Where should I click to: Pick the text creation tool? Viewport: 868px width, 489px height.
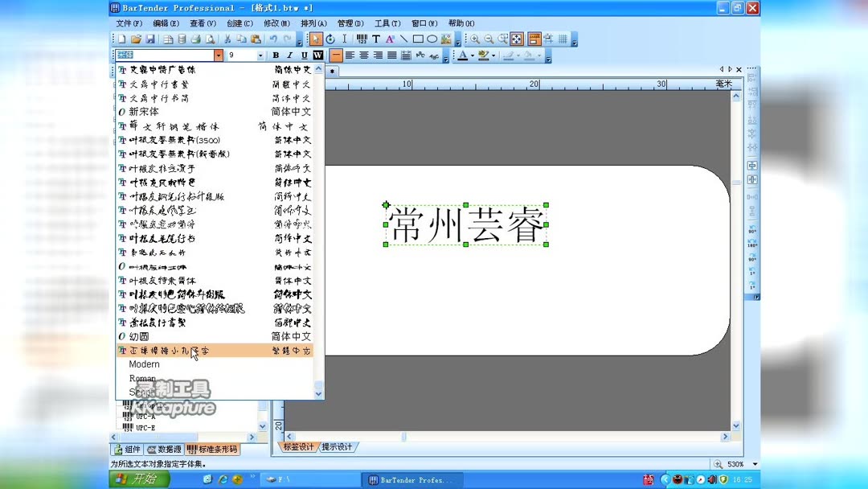pyautogui.click(x=375, y=39)
